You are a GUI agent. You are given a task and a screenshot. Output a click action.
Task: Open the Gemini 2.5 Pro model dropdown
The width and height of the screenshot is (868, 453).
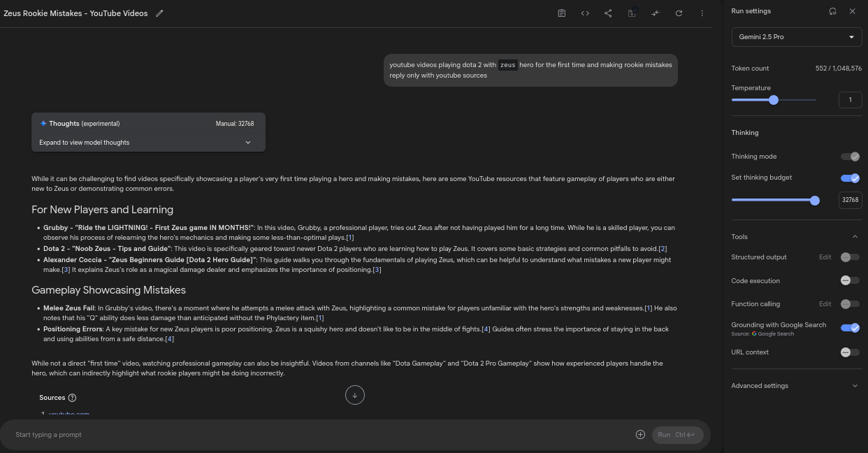[x=796, y=37]
